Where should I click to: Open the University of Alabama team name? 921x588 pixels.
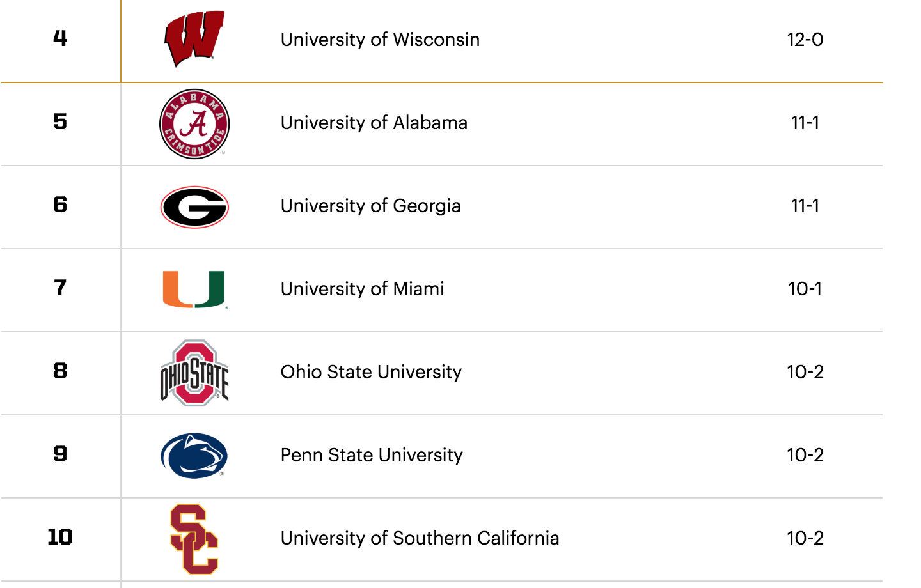coord(374,123)
